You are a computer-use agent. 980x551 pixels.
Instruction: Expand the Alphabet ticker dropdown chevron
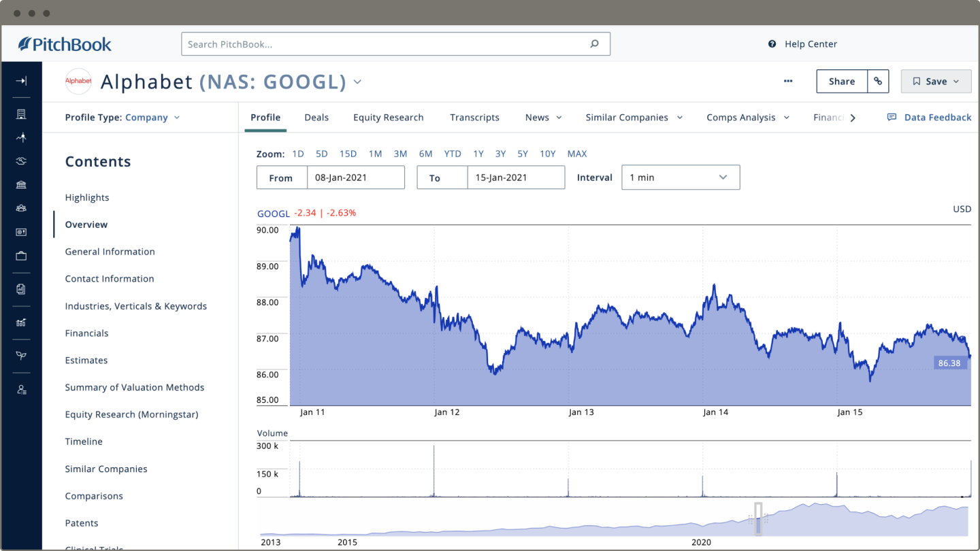click(x=357, y=82)
